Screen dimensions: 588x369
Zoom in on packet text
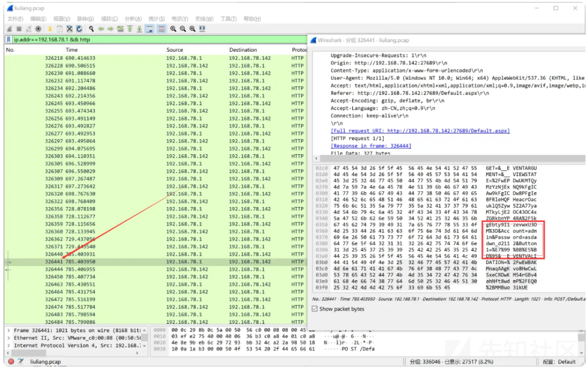173,29
